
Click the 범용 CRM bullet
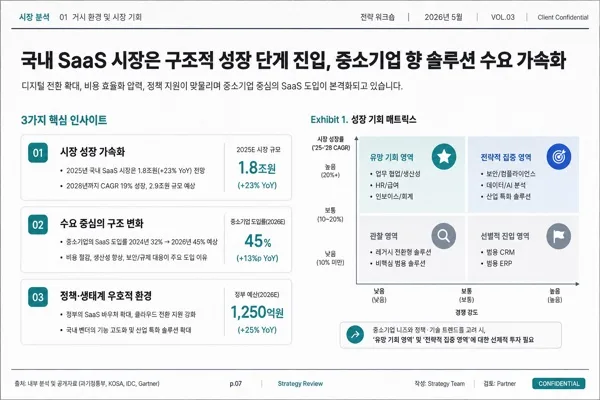coord(500,252)
